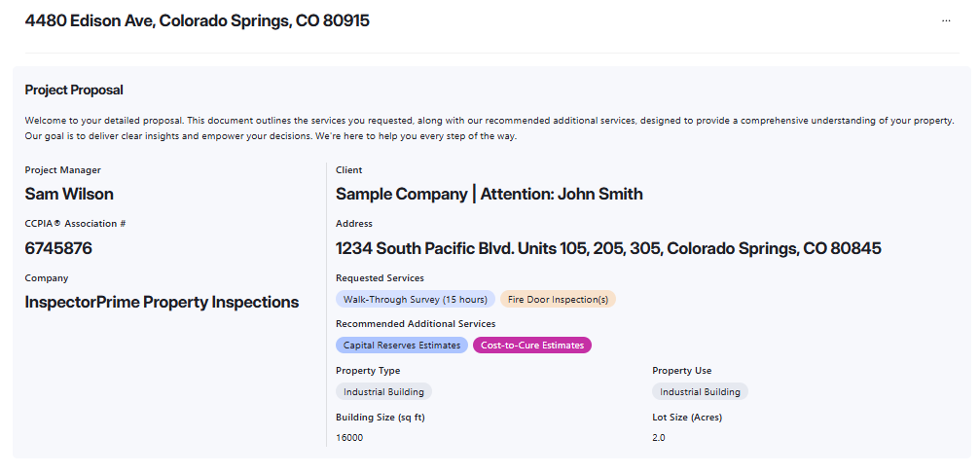Open the three-dot more options menu
The width and height of the screenshot is (980, 474).
point(945,20)
